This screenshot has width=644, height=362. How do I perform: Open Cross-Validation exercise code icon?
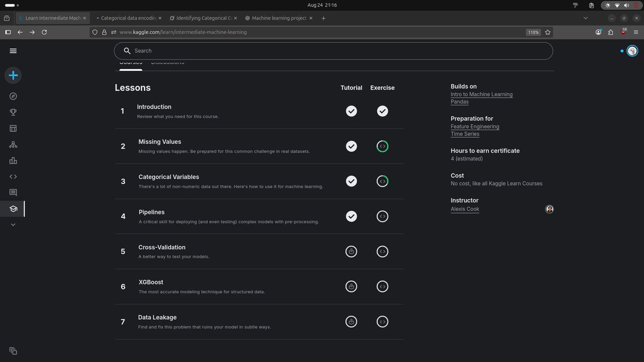382,252
